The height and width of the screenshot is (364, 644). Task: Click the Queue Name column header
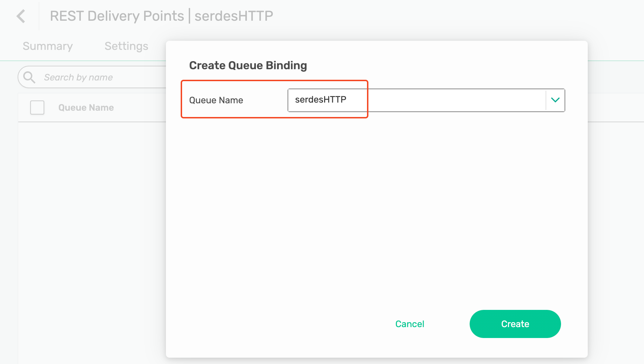coord(86,108)
